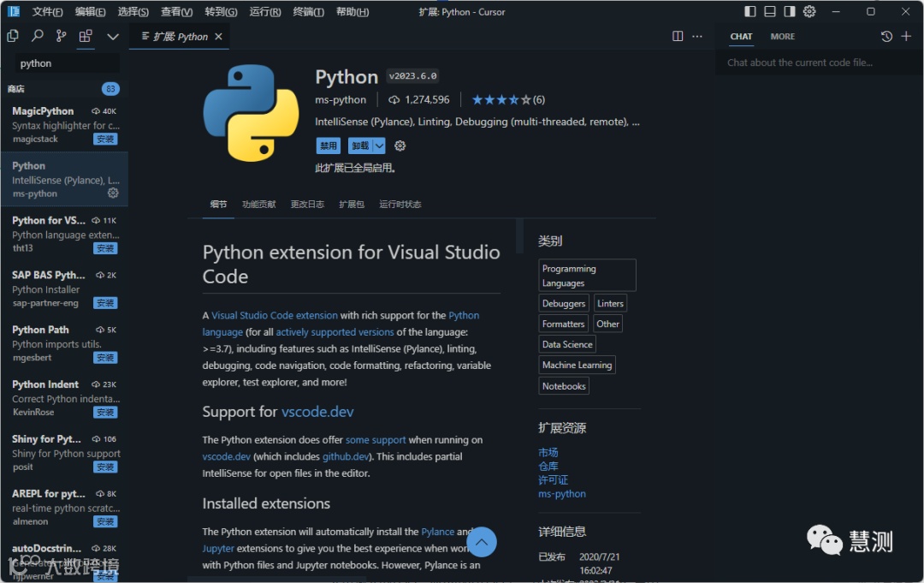The width and height of the screenshot is (924, 583).
Task: Select 运行时状态 tab
Action: 400,204
